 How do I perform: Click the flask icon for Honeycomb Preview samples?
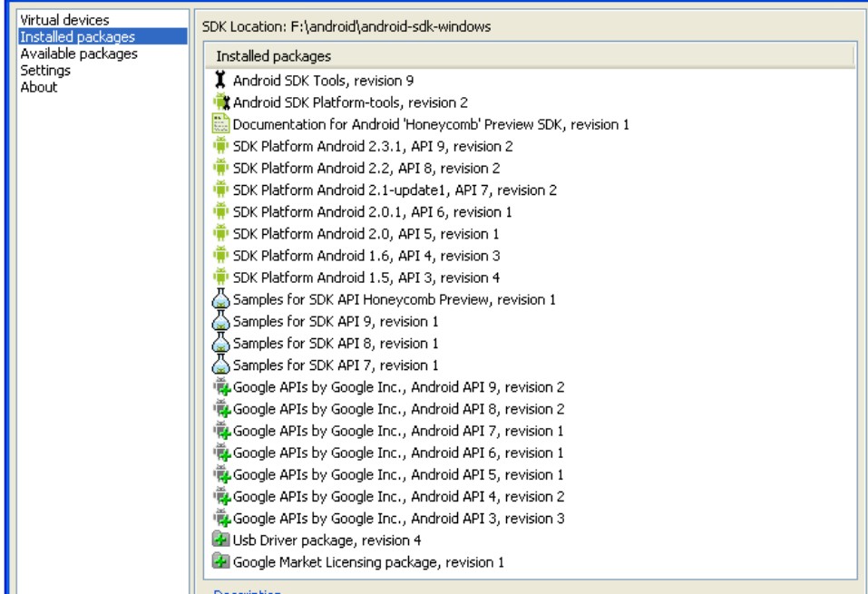[221, 299]
